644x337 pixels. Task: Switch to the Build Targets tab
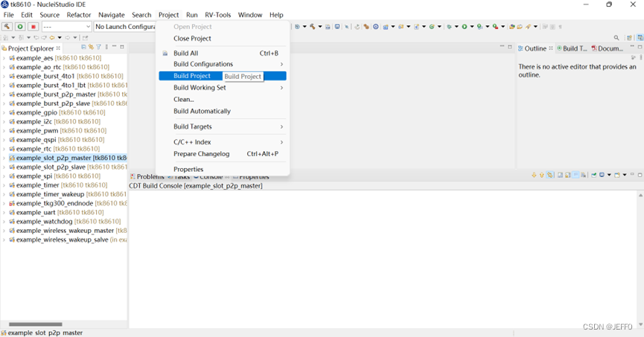click(573, 48)
